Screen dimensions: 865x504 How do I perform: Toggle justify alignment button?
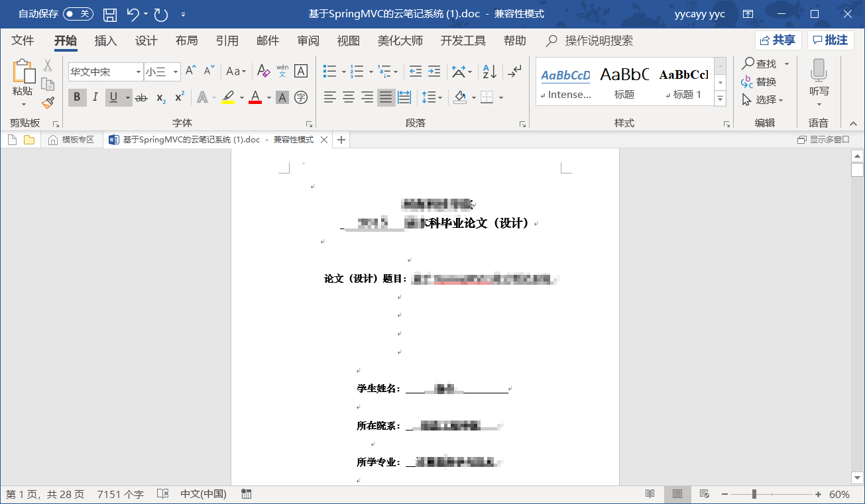pos(386,98)
